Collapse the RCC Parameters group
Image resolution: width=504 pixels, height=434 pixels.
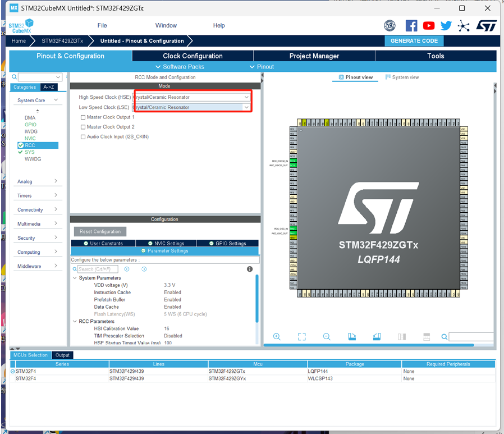point(75,321)
